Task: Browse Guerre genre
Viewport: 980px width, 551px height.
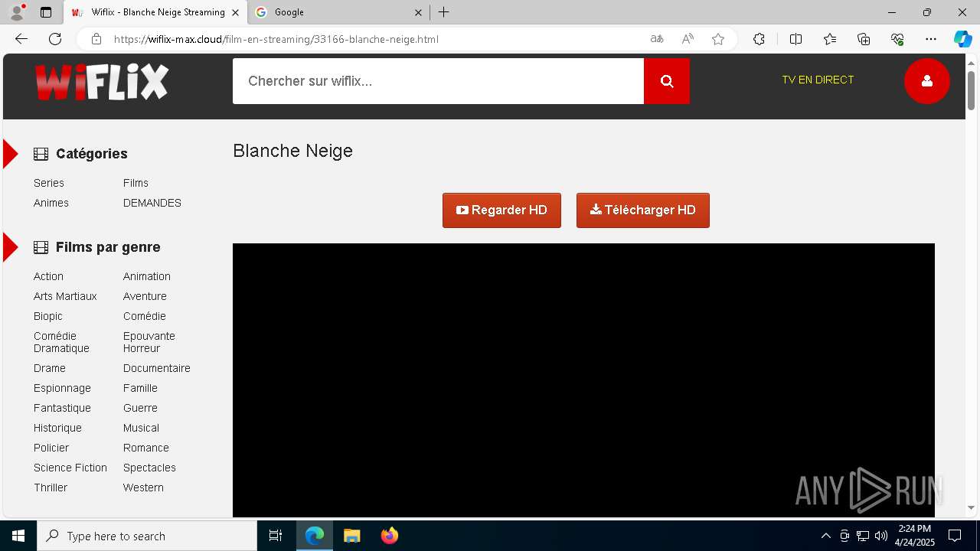Action: pyautogui.click(x=140, y=408)
